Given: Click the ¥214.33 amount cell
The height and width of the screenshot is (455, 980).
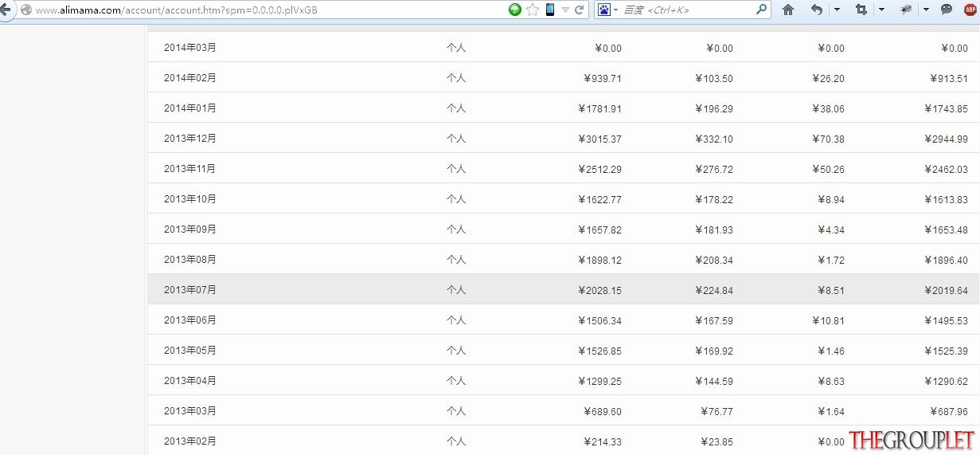Looking at the screenshot, I should (x=603, y=441).
